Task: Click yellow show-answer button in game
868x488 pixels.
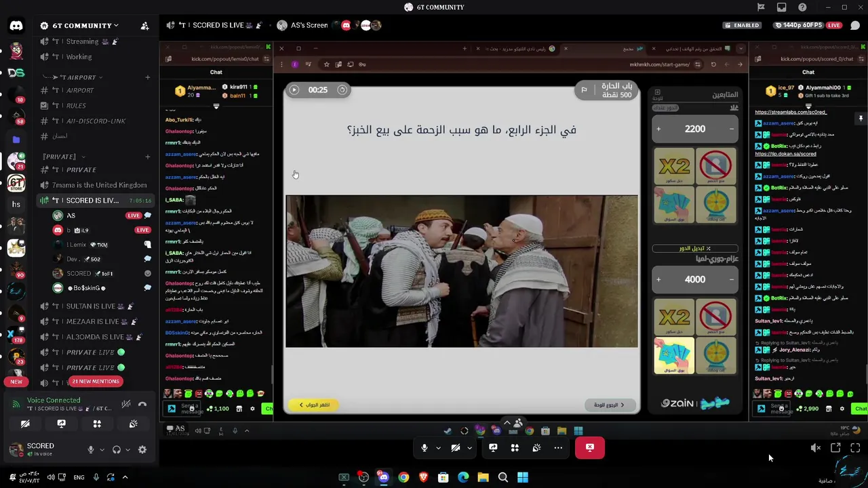Action: (x=314, y=405)
